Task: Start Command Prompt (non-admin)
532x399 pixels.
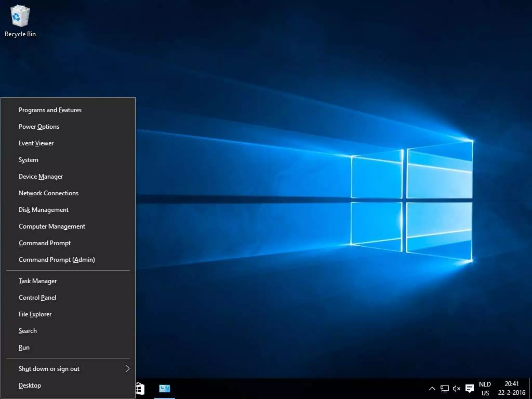Action: tap(68, 243)
